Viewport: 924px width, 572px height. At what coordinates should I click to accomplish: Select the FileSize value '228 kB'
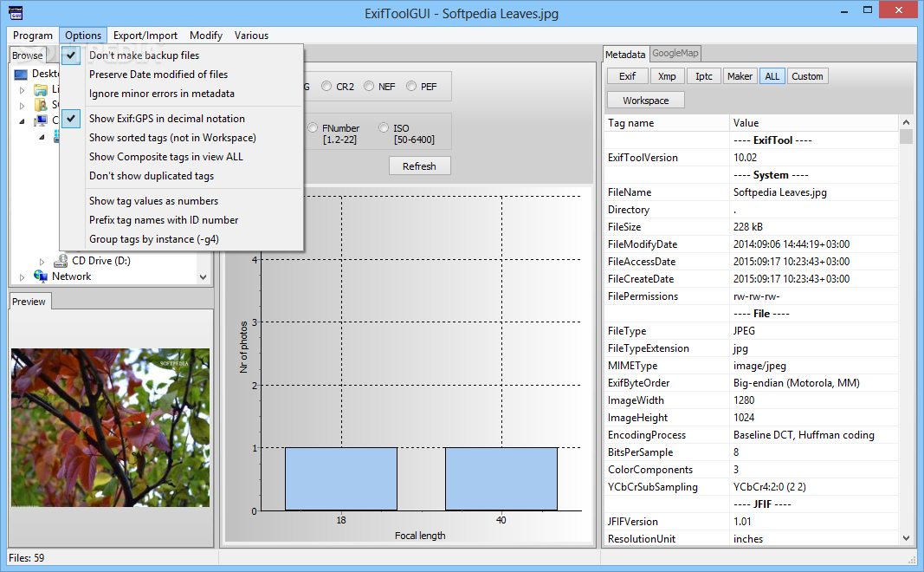[748, 227]
